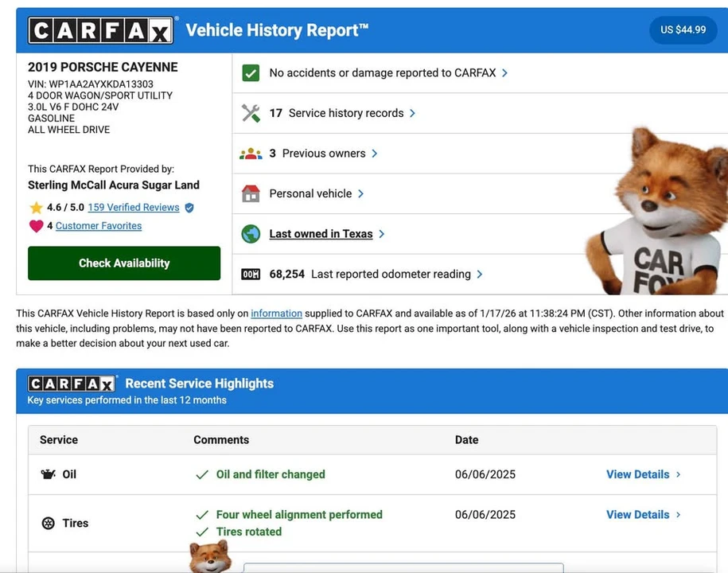Image resolution: width=728 pixels, height=573 pixels.
Task: Click the previous owners people icon
Action: (251, 154)
